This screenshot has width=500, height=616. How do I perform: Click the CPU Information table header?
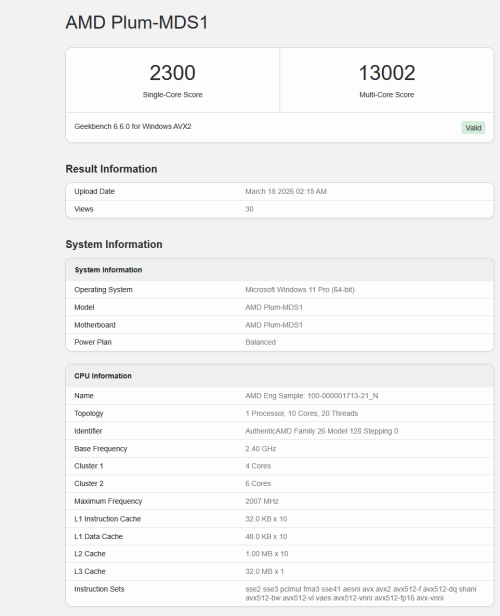(280, 376)
